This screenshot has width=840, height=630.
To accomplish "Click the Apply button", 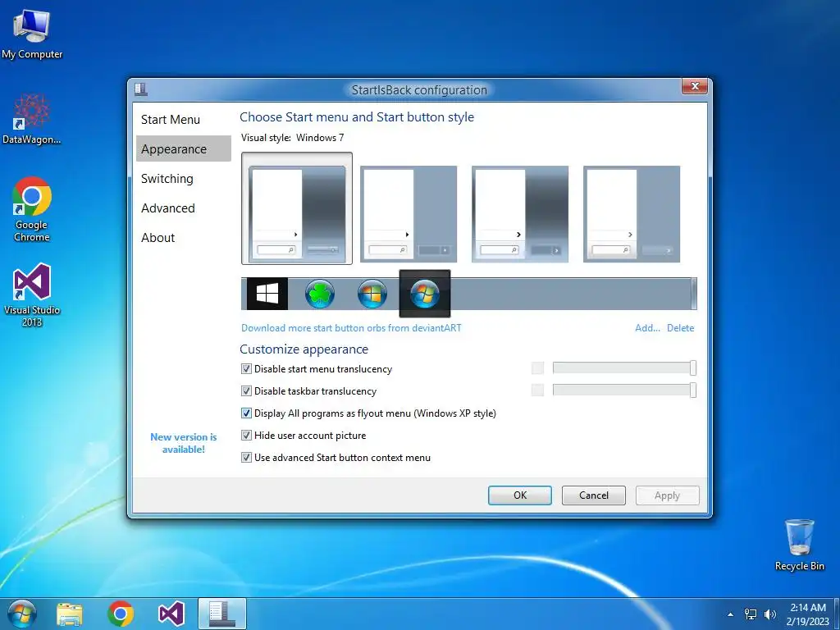I will tap(668, 495).
